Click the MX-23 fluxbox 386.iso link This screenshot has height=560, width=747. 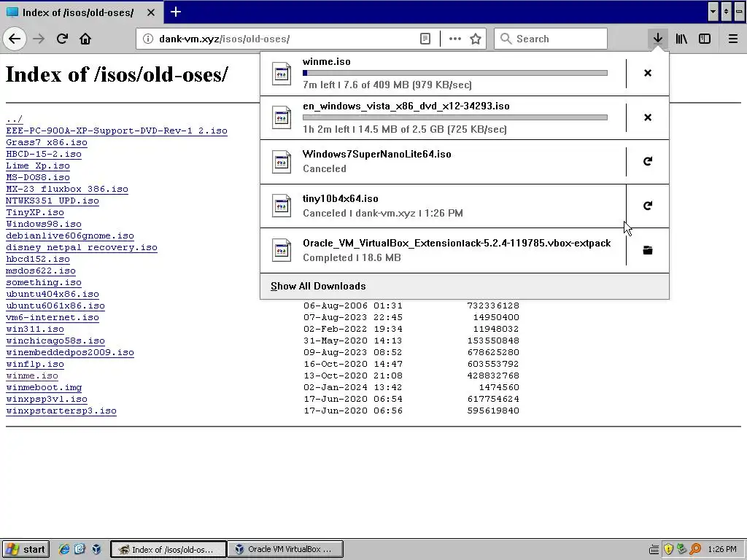click(66, 189)
